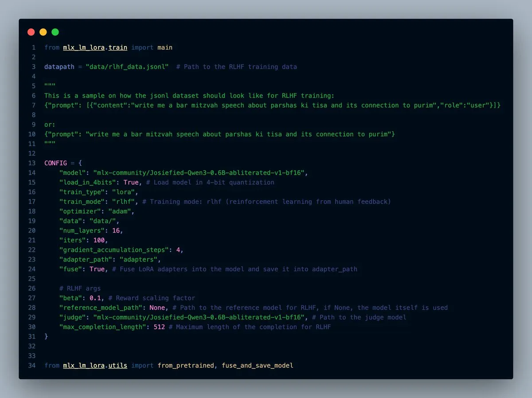Click from_pretrained on line 34
The image size is (532, 398).
(186, 366)
